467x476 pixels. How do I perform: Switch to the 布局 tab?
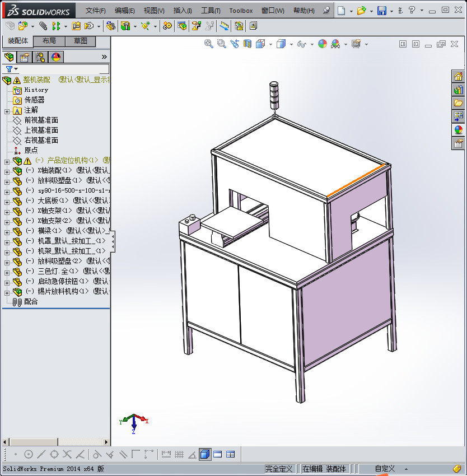[49, 41]
